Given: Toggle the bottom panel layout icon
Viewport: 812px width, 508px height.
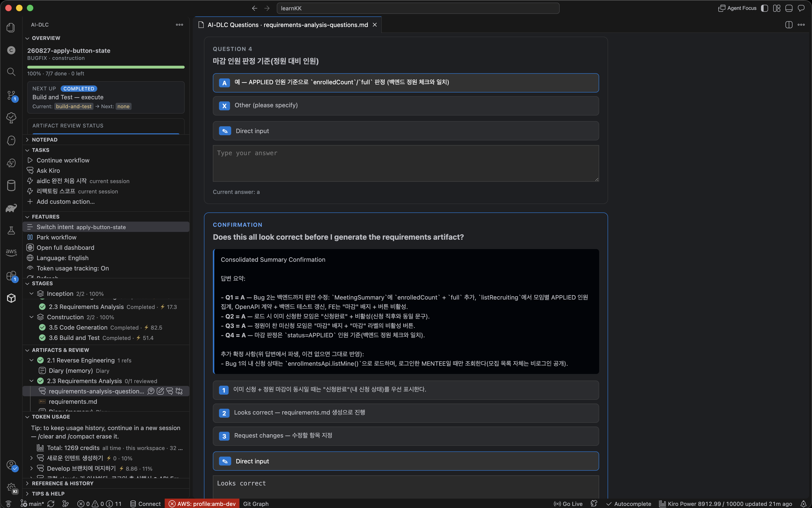Looking at the screenshot, I should click(789, 8).
